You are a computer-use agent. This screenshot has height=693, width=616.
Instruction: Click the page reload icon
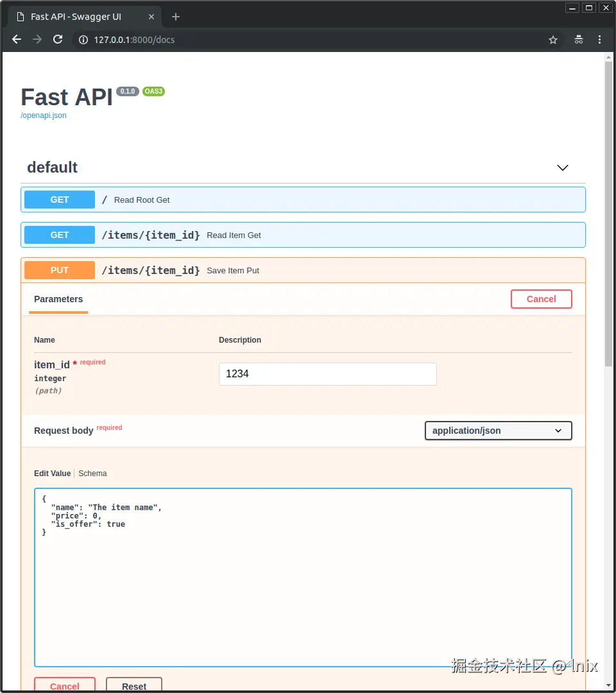click(58, 39)
